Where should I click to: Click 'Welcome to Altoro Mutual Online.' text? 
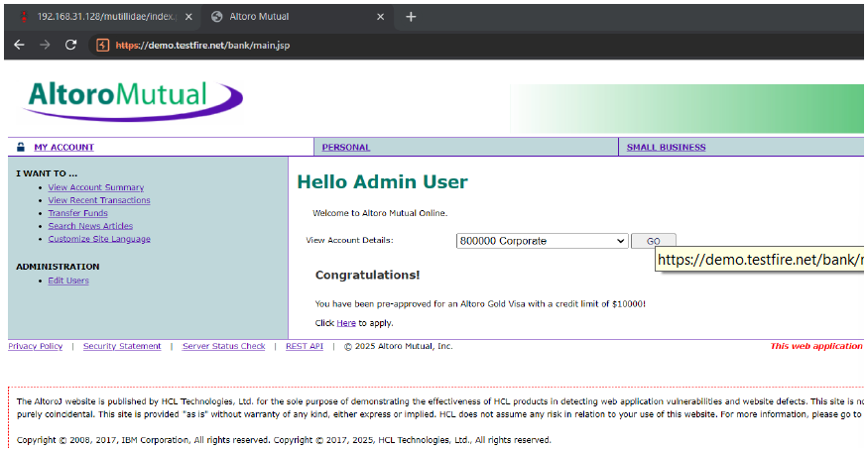[x=380, y=213]
